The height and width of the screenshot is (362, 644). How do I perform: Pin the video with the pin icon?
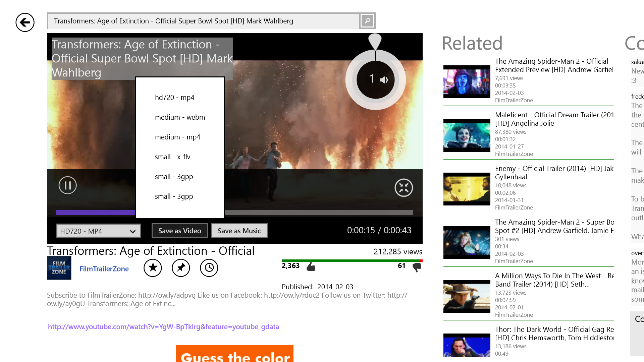[x=181, y=267]
